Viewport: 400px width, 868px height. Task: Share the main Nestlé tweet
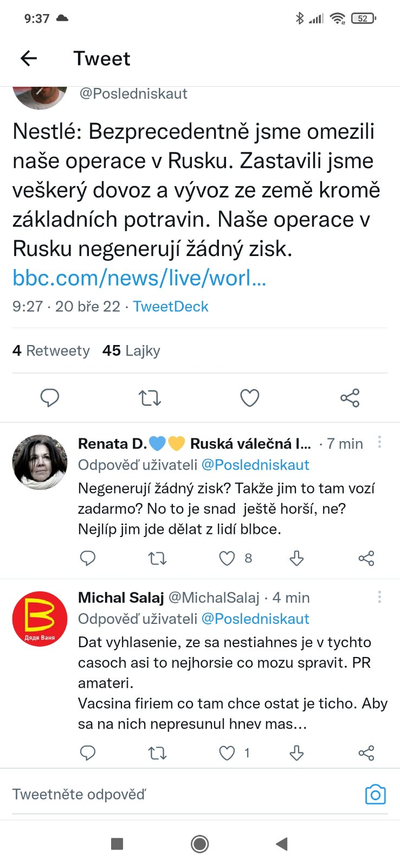coord(350,398)
